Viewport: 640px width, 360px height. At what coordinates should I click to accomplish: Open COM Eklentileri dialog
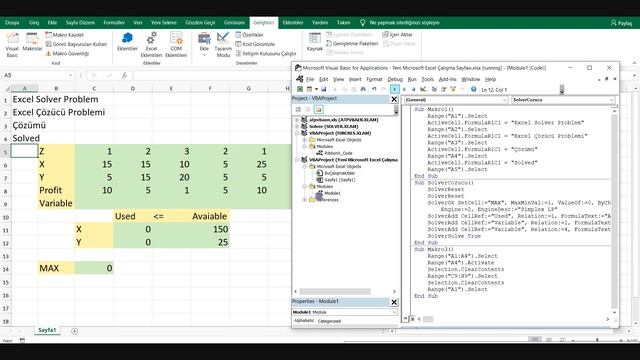[176, 45]
